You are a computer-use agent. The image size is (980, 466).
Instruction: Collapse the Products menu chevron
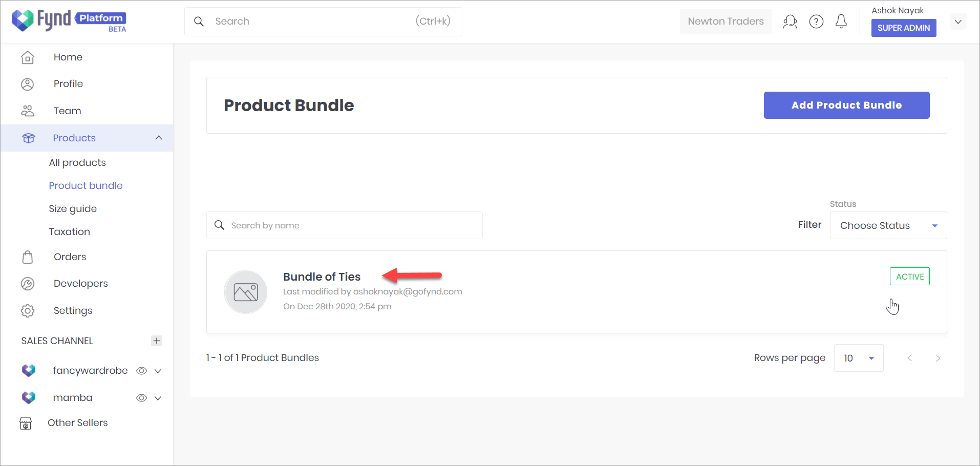coord(158,138)
